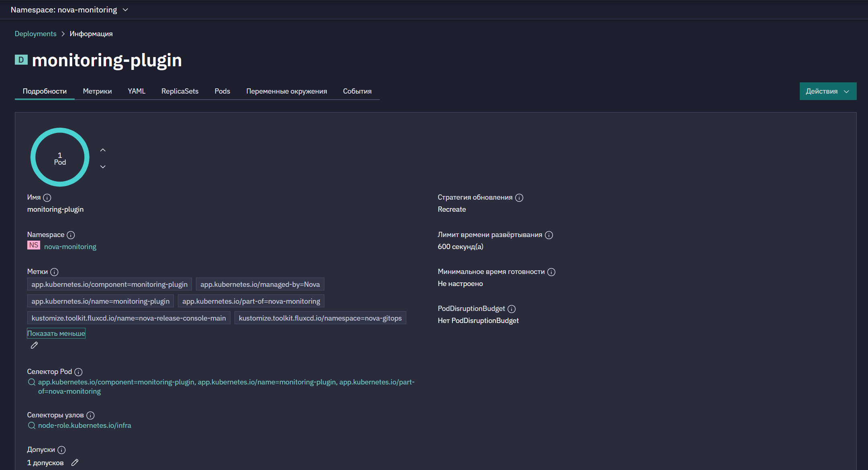
Task: Click info icon beside Стратегия обновления
Action: click(519, 198)
